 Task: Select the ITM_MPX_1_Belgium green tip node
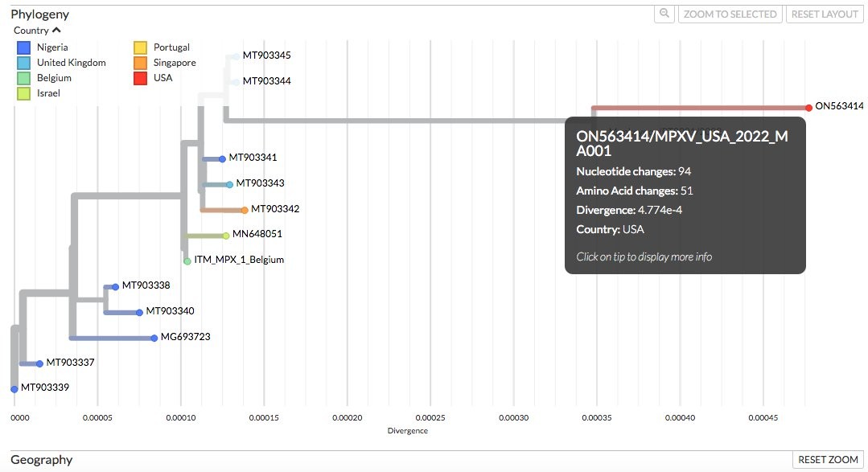[187, 261]
